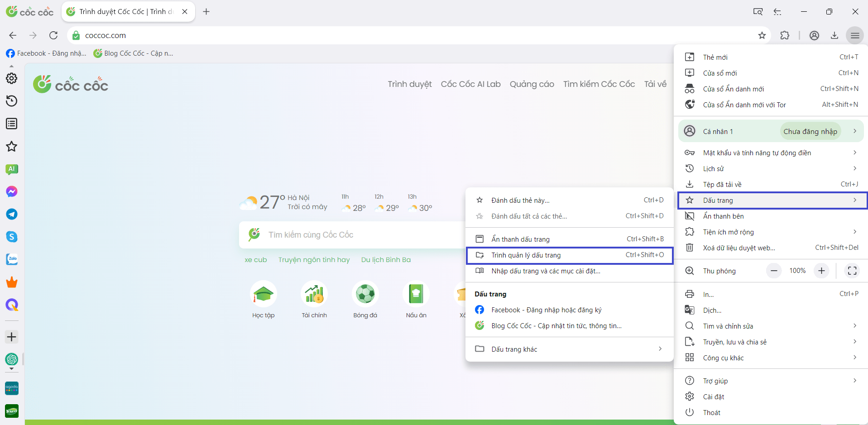Screen dimensions: 868x425
Task: Open the bookmarks star in sidebar
Action: [12, 146]
